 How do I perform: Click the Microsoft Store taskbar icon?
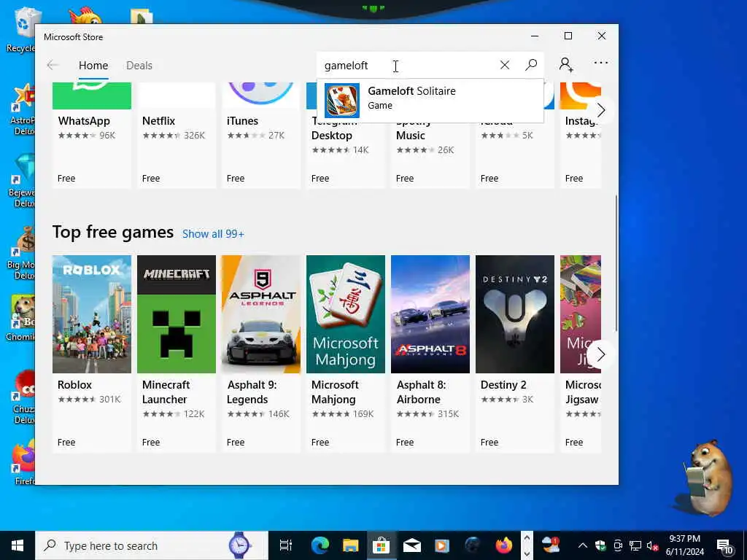point(381,545)
